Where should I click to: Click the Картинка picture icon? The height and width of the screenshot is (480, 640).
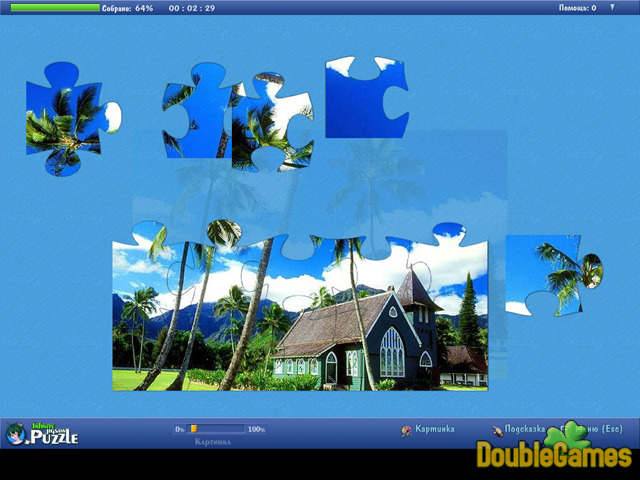point(406,430)
